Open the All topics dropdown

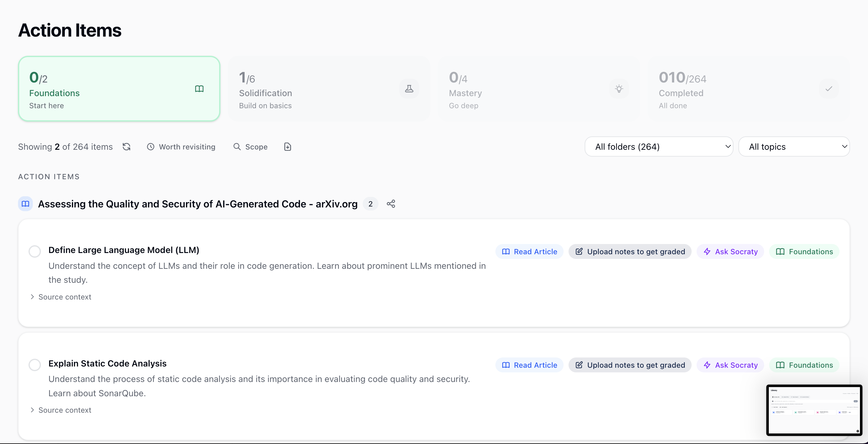tap(794, 147)
